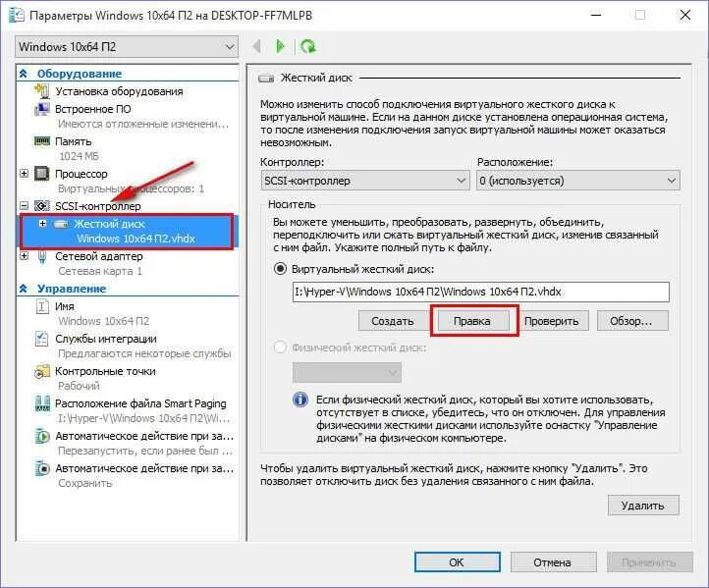Image resolution: width=709 pixels, height=588 pixels.
Task: Select the Виртуальный жесткий диск radio button
Action: 280,269
